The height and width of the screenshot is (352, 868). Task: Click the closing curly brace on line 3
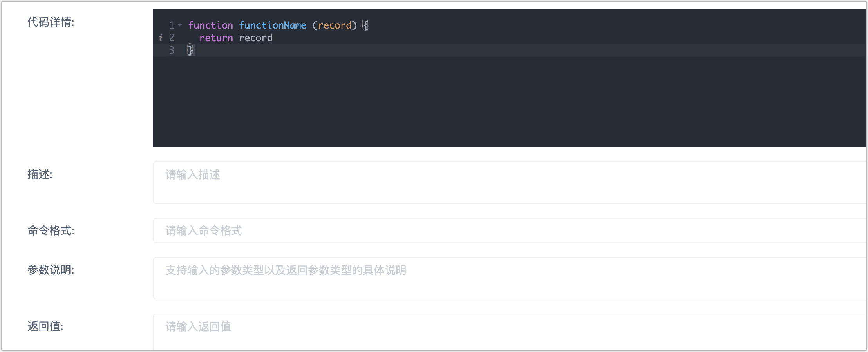click(x=190, y=50)
